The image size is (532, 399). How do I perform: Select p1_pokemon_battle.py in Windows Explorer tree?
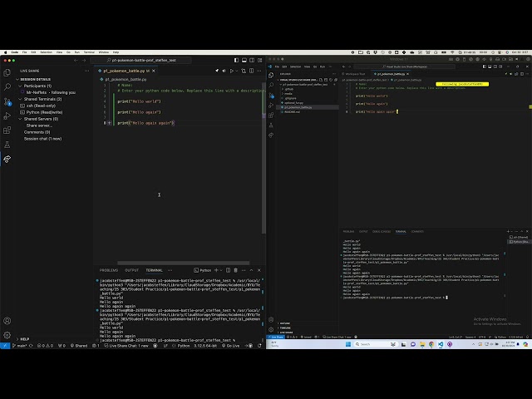click(x=298, y=107)
